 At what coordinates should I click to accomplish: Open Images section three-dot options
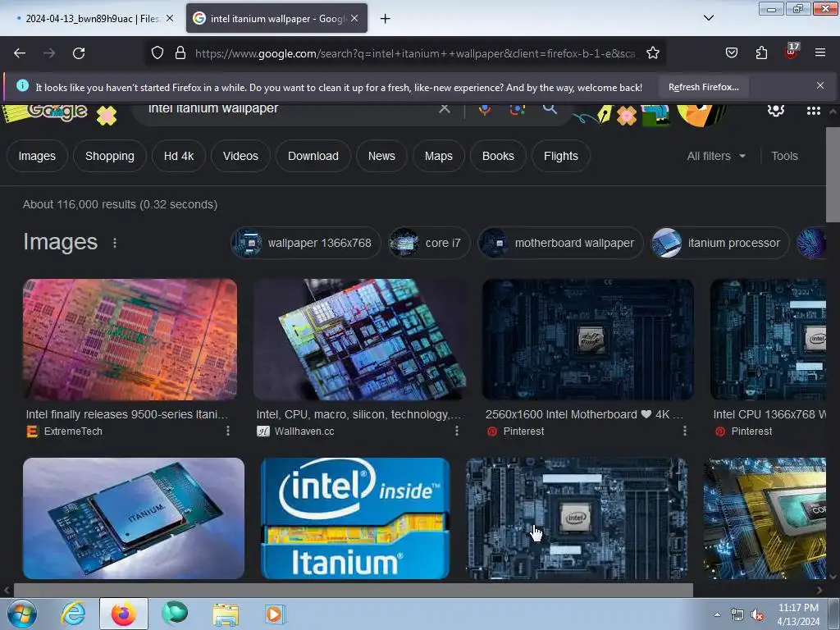[115, 243]
